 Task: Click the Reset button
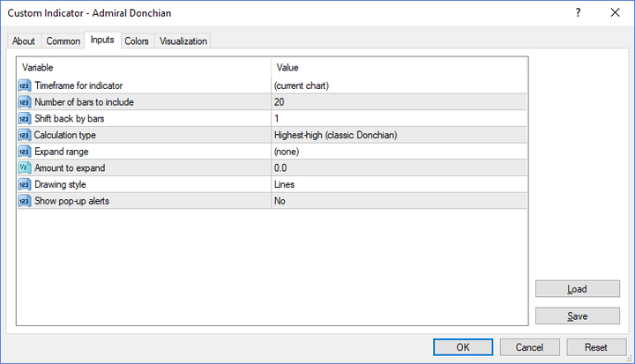point(595,347)
